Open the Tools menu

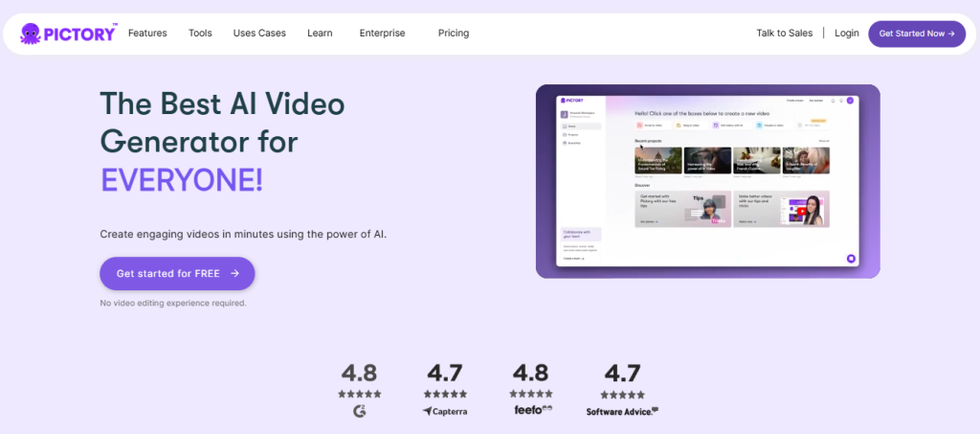[200, 34]
